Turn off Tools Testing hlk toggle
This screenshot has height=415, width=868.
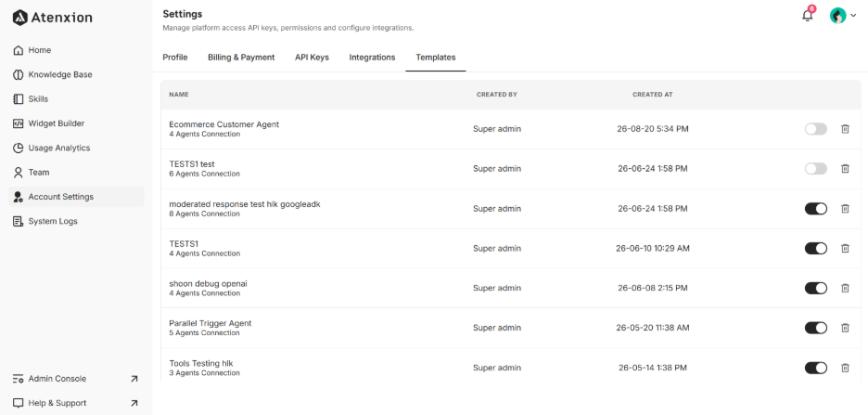click(x=815, y=368)
